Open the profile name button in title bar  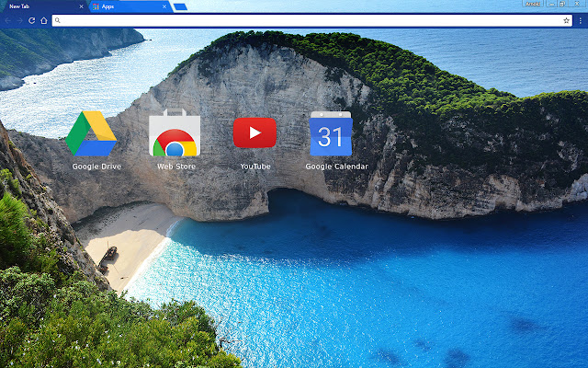click(531, 4)
